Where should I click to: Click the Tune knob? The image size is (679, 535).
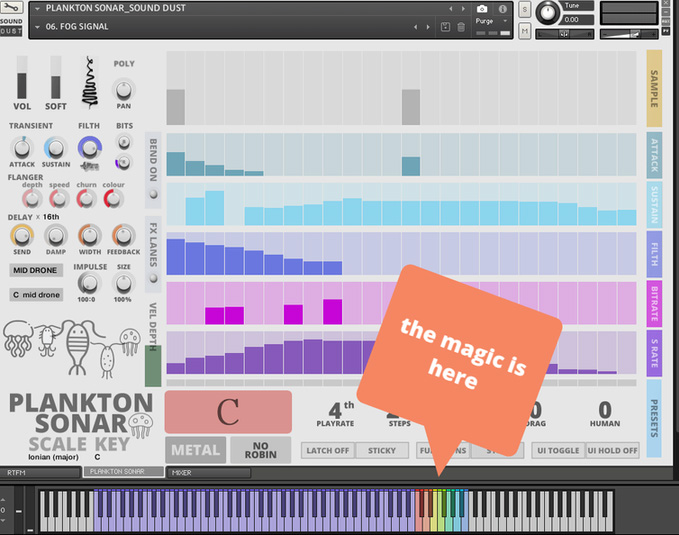point(548,13)
